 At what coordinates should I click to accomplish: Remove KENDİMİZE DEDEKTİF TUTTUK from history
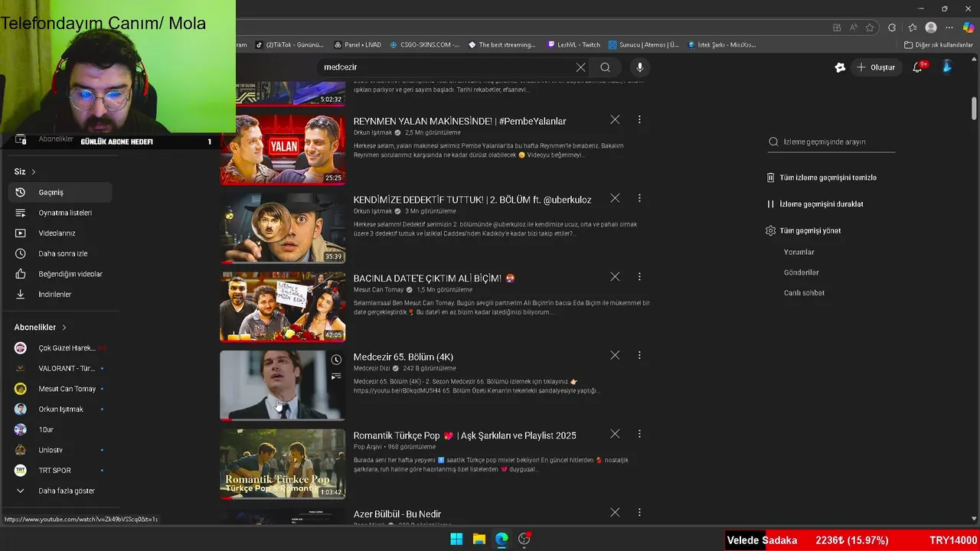[615, 198]
